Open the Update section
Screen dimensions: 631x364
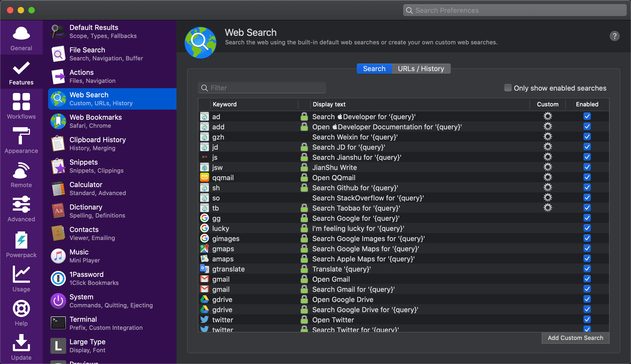[21, 347]
